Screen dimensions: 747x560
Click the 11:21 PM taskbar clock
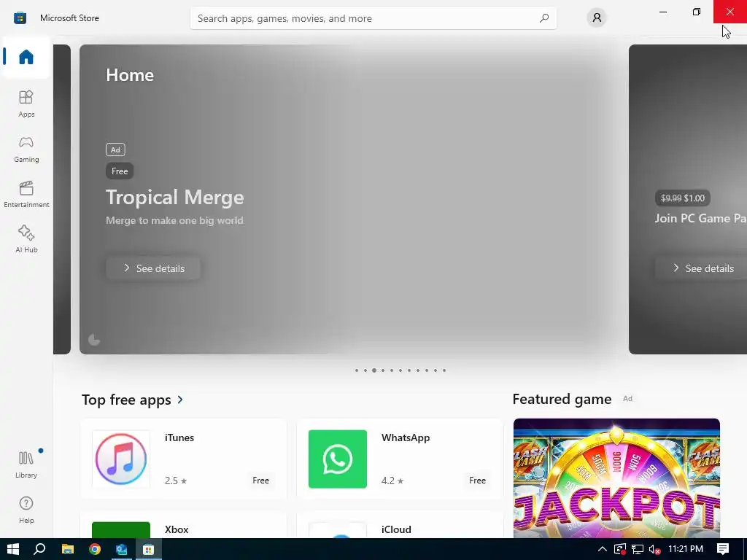point(686,549)
